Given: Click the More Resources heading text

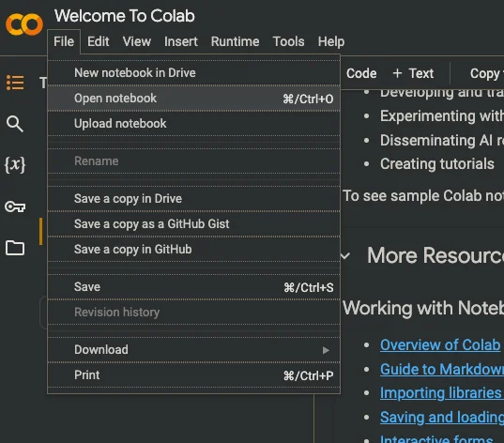Looking at the screenshot, I should [x=435, y=255].
